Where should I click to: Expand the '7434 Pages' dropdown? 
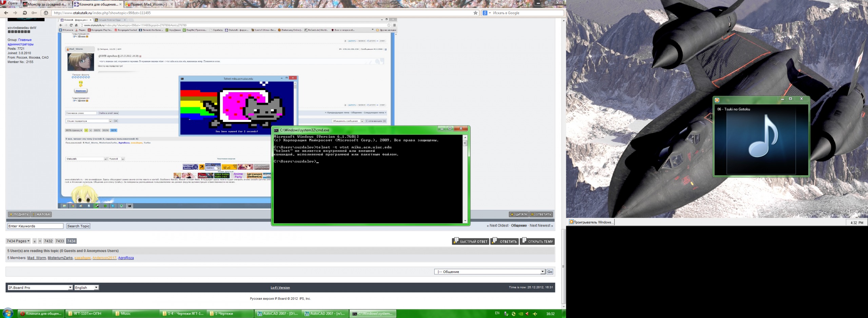click(x=18, y=241)
